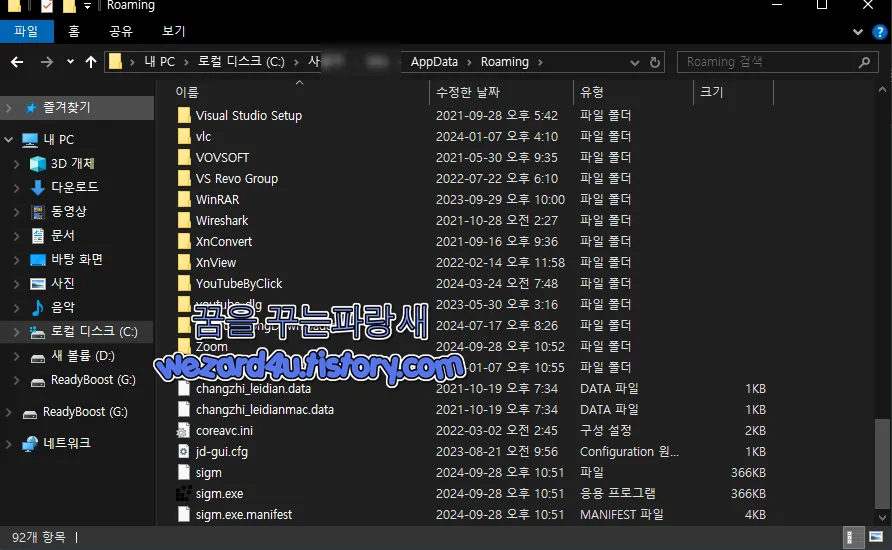This screenshot has height=550, width=892.
Task: Go forward with the Forward arrow
Action: tap(47, 62)
